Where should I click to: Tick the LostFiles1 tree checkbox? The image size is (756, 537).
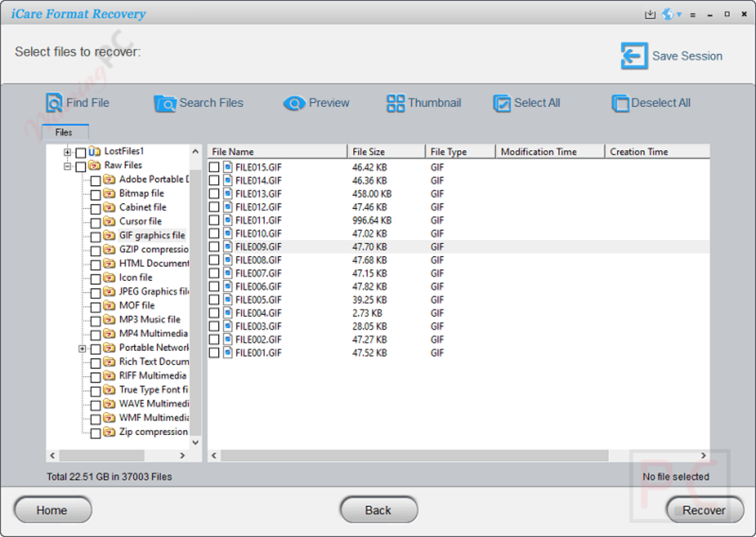click(81, 153)
